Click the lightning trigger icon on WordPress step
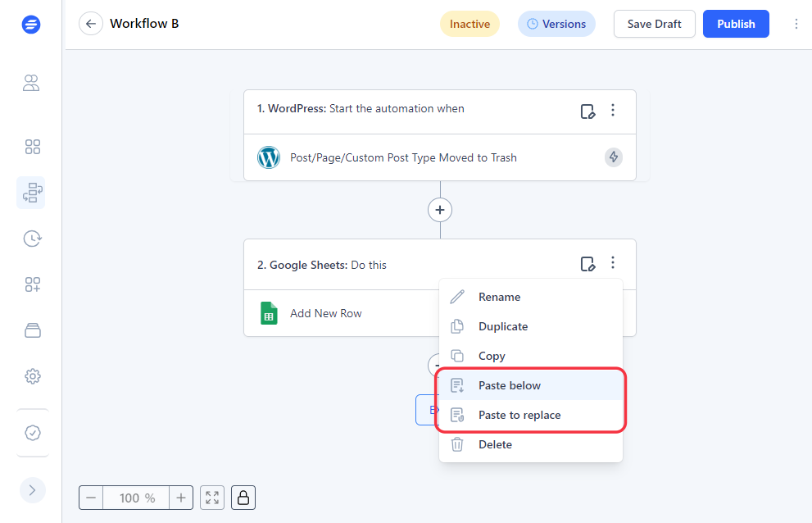This screenshot has height=523, width=812. click(x=613, y=157)
